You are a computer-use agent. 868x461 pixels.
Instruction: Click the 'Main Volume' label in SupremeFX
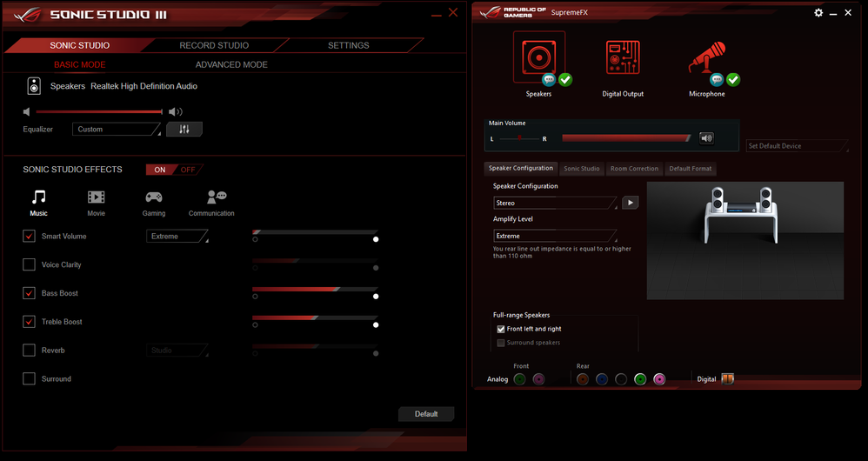pos(507,123)
